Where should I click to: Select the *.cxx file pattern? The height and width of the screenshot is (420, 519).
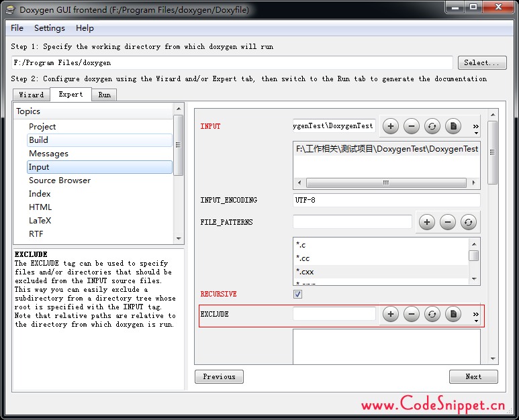coord(381,272)
